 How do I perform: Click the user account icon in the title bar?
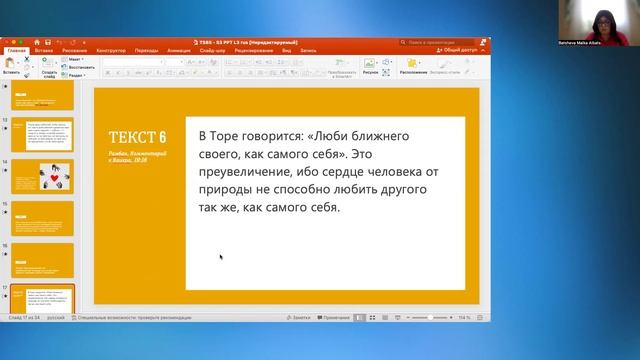click(483, 42)
